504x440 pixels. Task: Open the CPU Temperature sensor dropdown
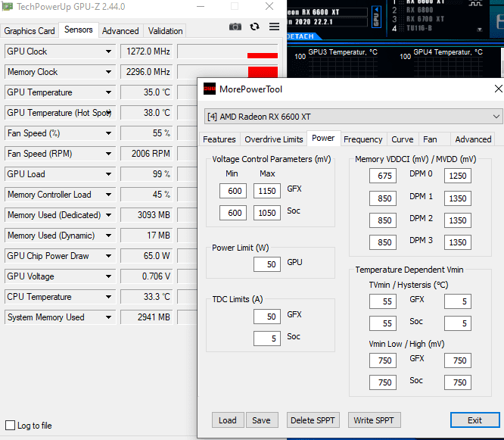tap(109, 297)
